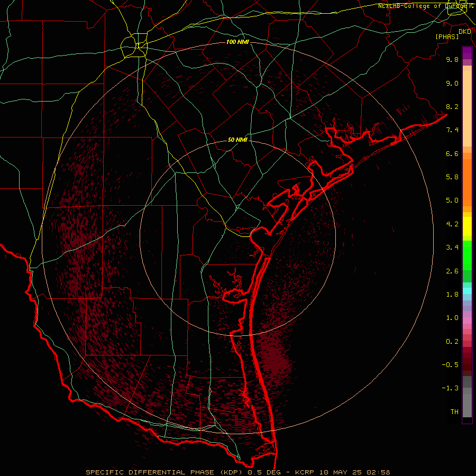Pick the purple swatch atop the color bar
Viewport: 476px width, 476px height.
[467, 53]
